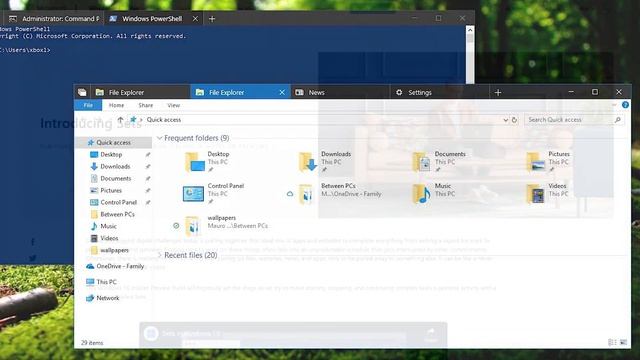
Task: Click the Between PCs folder icon in content
Action: 306,193
